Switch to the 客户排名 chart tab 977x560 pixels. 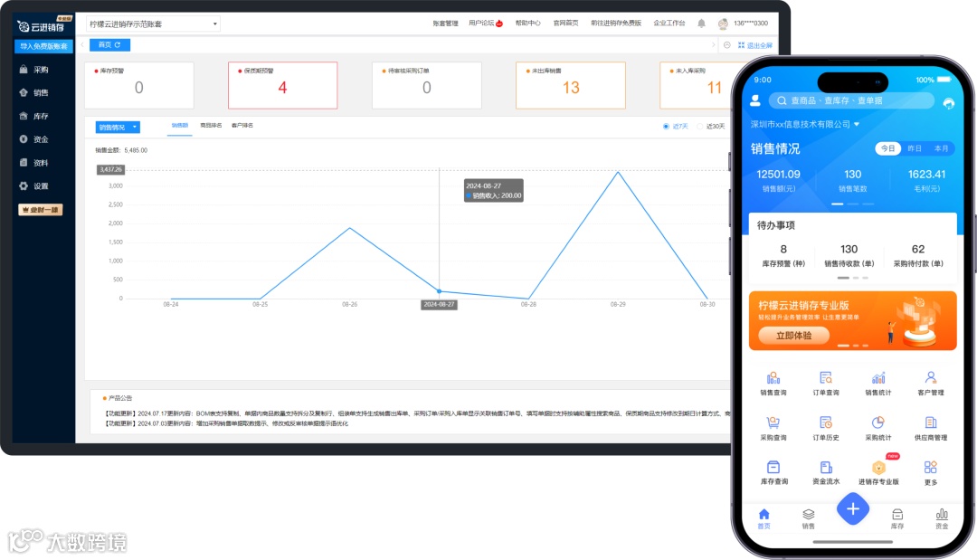tap(242, 125)
